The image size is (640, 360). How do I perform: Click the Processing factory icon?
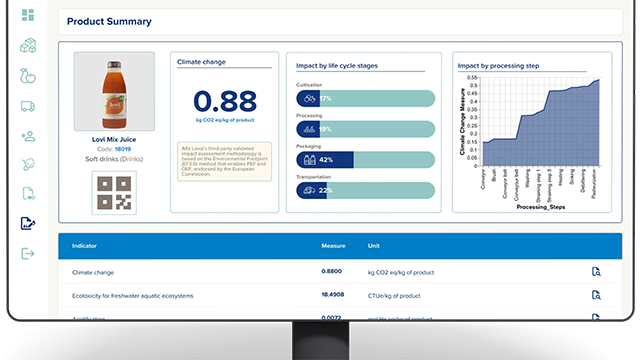point(309,129)
